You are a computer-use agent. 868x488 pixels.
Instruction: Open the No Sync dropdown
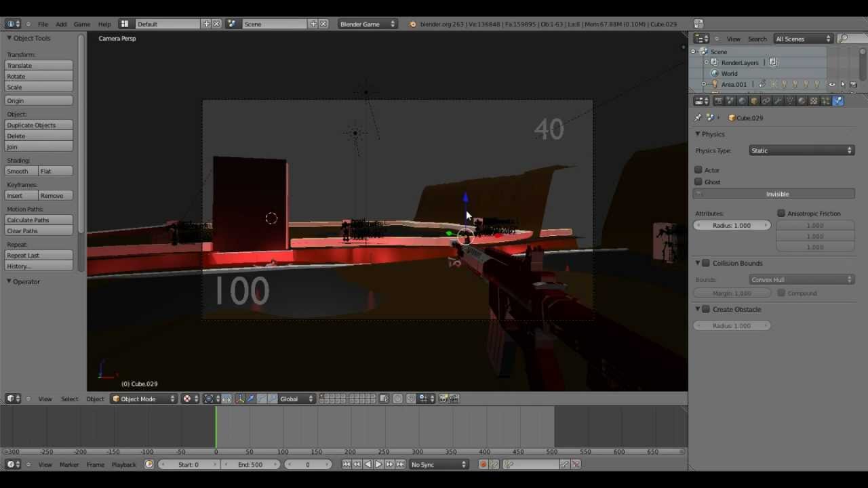(x=439, y=464)
